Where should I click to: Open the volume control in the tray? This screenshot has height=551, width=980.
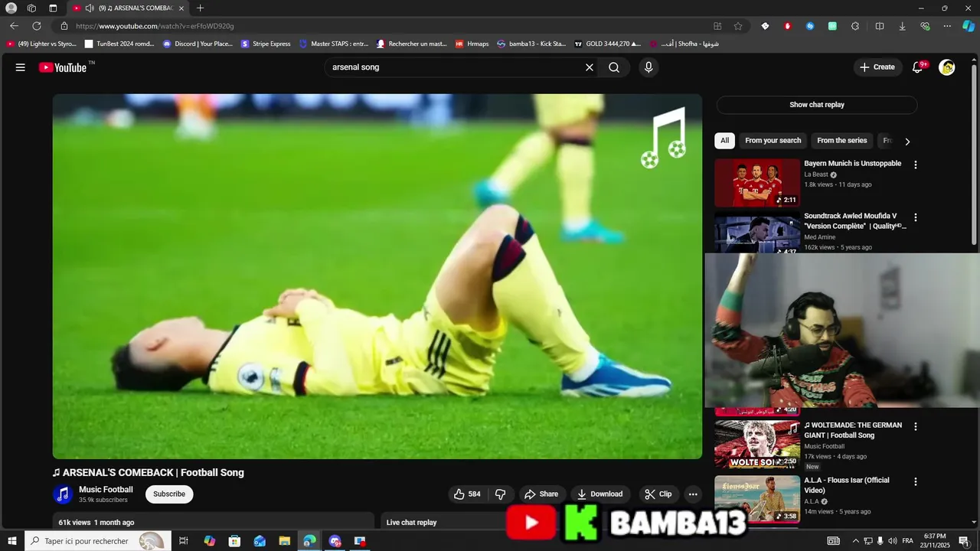(893, 541)
